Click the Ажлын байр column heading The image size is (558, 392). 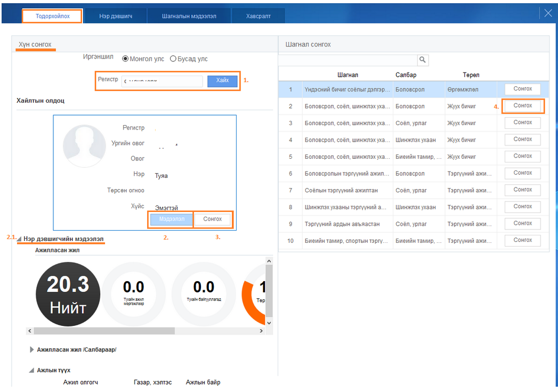point(203,382)
